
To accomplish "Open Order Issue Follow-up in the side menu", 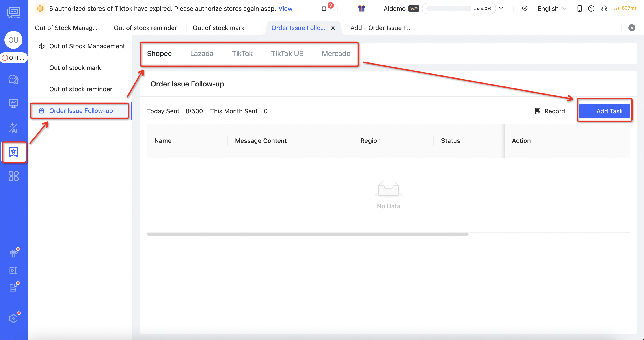I will [x=80, y=111].
